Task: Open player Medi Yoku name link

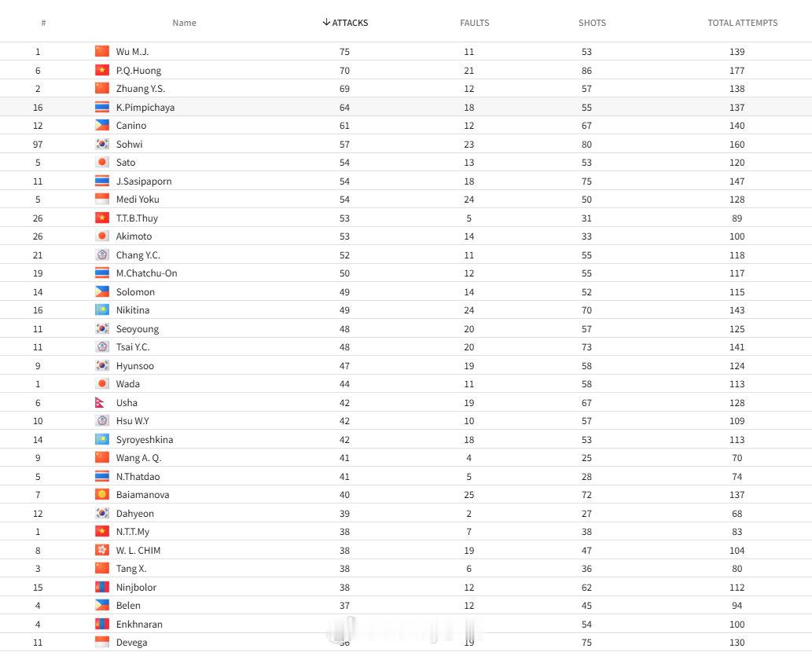Action: pyautogui.click(x=138, y=200)
